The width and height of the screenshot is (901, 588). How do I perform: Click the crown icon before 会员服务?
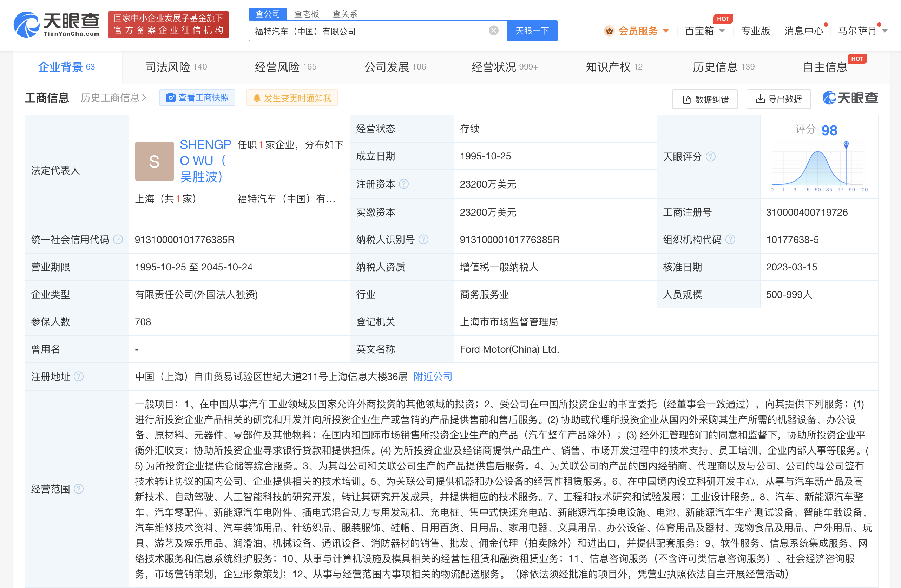[609, 31]
